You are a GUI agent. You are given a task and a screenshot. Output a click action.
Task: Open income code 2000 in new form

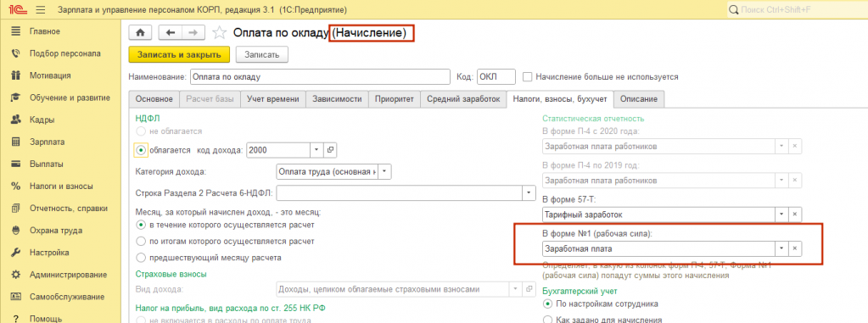pos(330,150)
